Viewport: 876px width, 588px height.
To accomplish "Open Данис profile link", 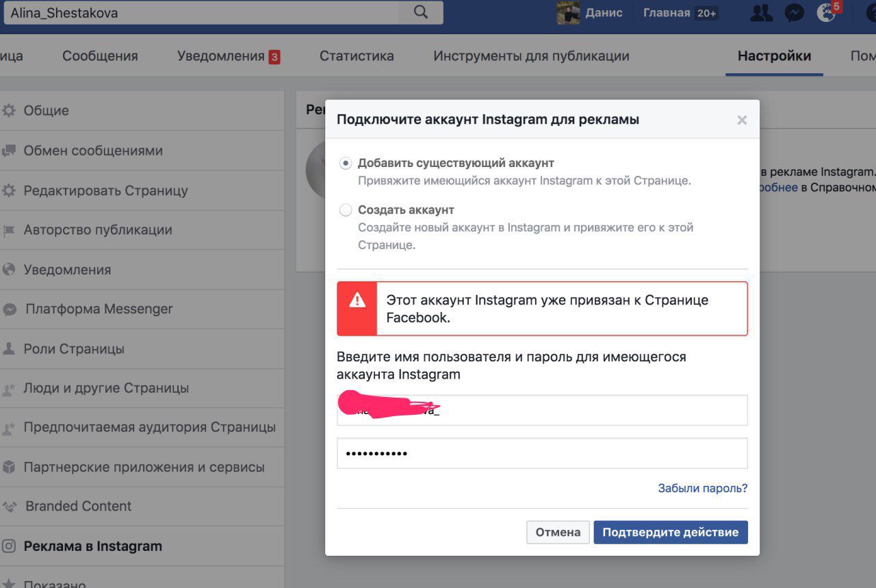I will coord(604,13).
